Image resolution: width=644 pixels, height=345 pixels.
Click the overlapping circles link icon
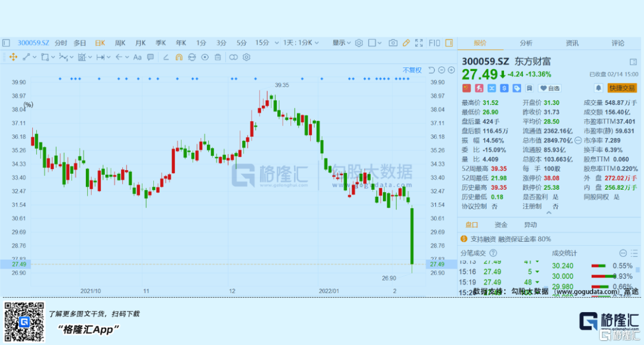tap(233, 57)
